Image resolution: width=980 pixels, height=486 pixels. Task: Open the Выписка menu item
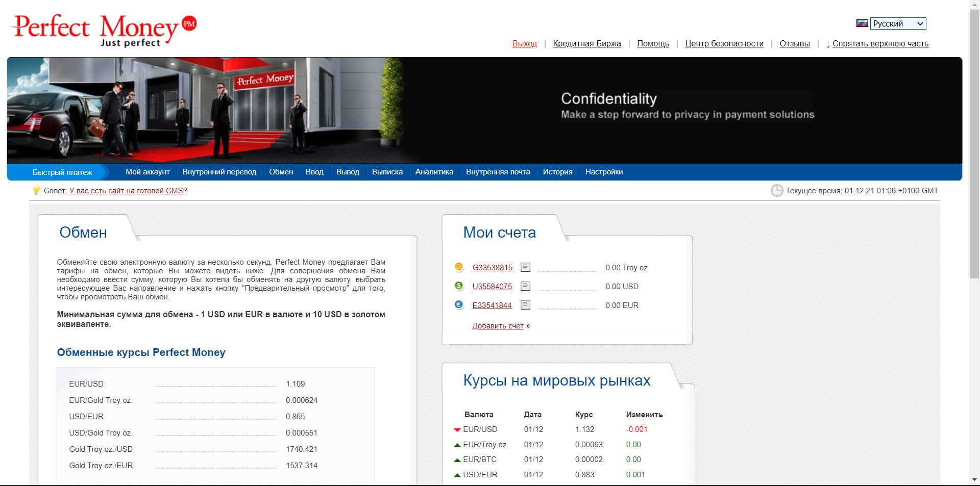tap(387, 172)
